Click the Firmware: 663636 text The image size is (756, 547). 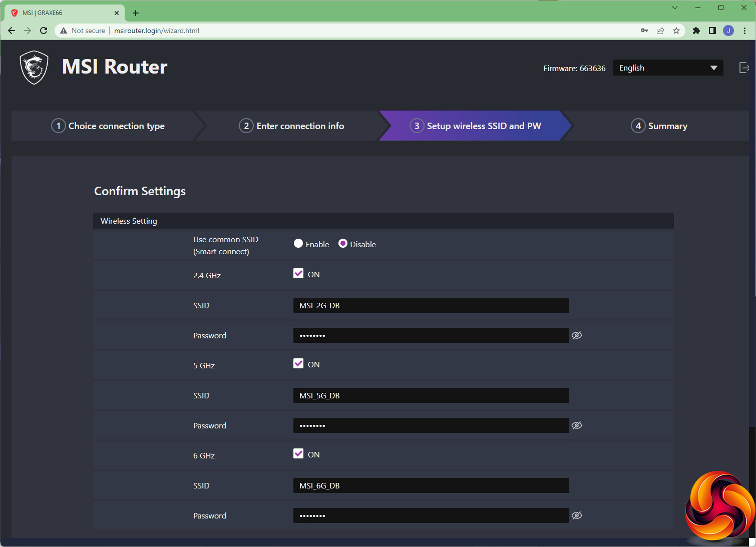(x=574, y=68)
